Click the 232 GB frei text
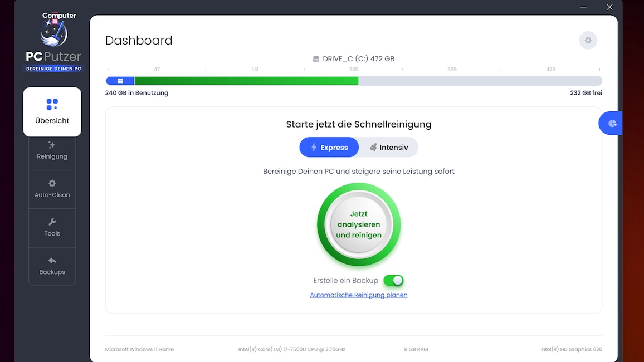 586,93
